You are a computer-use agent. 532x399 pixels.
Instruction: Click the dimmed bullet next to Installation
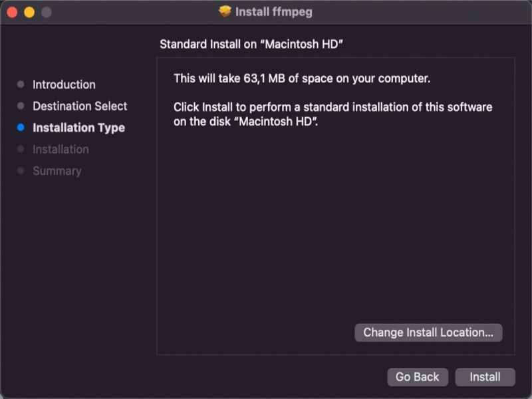coord(22,149)
